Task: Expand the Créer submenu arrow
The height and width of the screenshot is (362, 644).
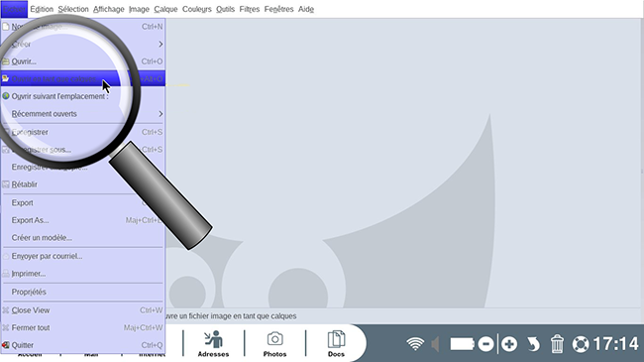Action: (x=161, y=44)
